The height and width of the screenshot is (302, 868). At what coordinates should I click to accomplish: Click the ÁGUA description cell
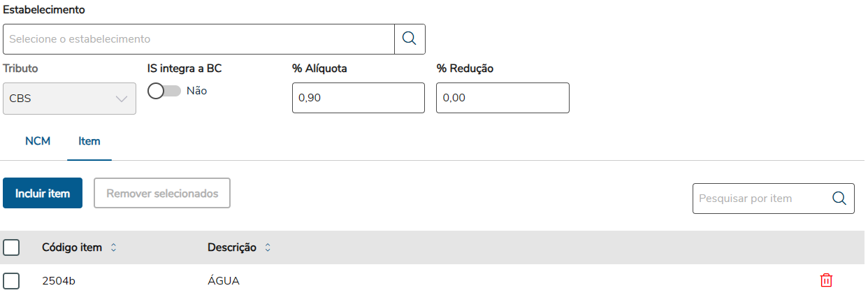[224, 281]
